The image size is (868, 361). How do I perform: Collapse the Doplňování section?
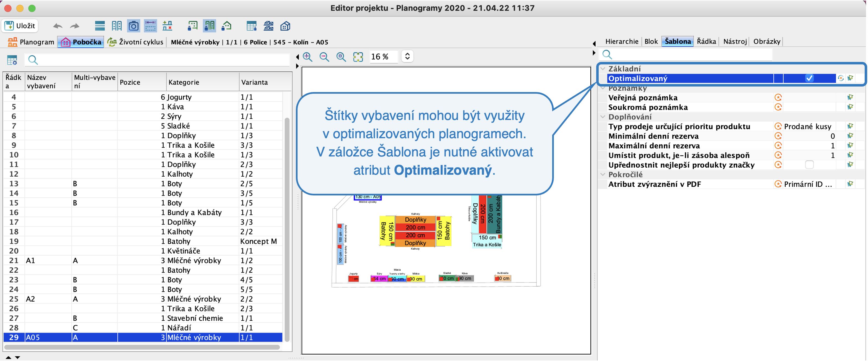pos(603,117)
